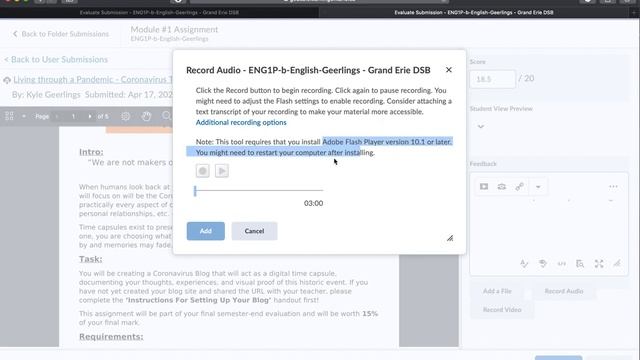
Task: Go to the previous page in viewer
Action: pyautogui.click(x=57, y=116)
